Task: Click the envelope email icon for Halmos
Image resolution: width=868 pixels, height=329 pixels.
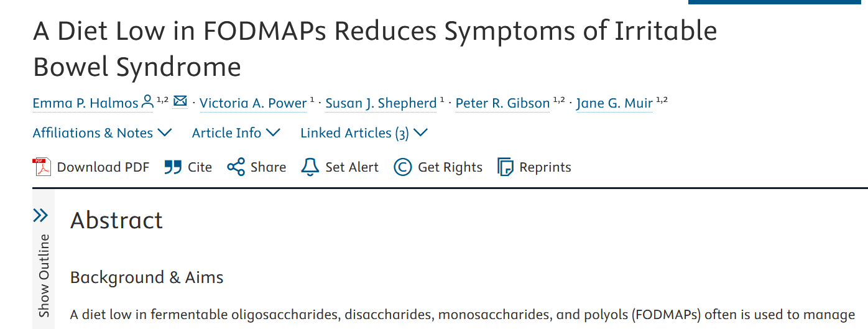Action: 180,101
